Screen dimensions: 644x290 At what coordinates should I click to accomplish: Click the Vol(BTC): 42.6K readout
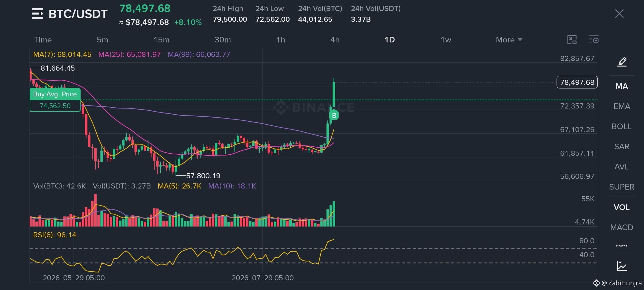59,186
